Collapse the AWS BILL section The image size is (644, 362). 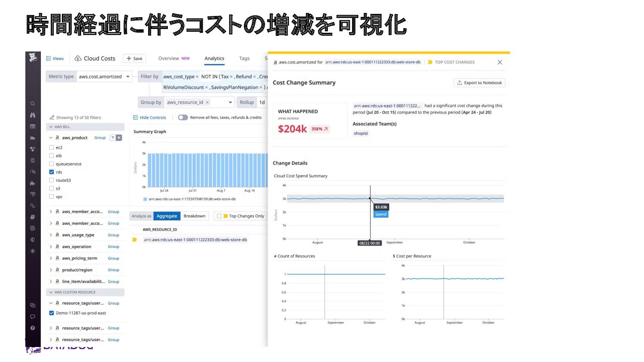click(x=51, y=127)
